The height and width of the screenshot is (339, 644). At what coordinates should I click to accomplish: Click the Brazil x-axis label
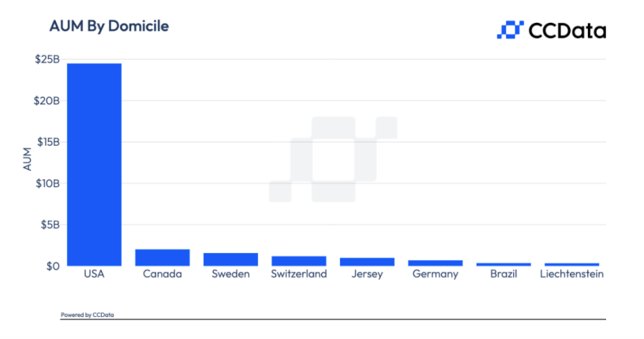(x=504, y=274)
